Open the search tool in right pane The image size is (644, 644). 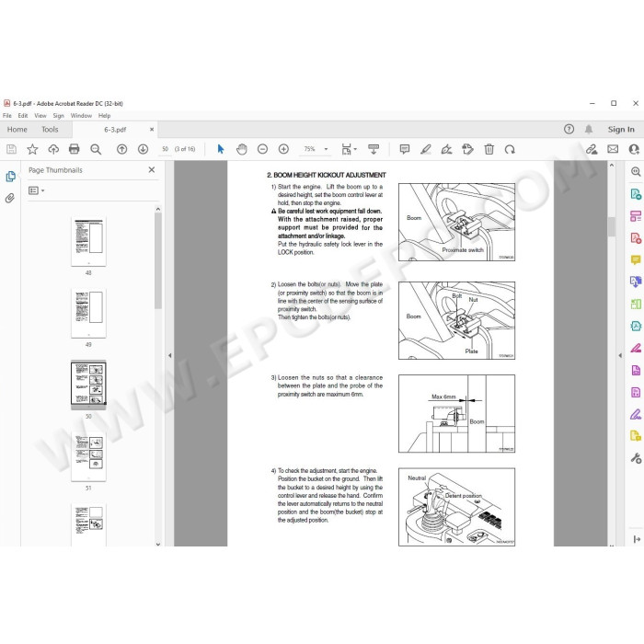point(636,172)
